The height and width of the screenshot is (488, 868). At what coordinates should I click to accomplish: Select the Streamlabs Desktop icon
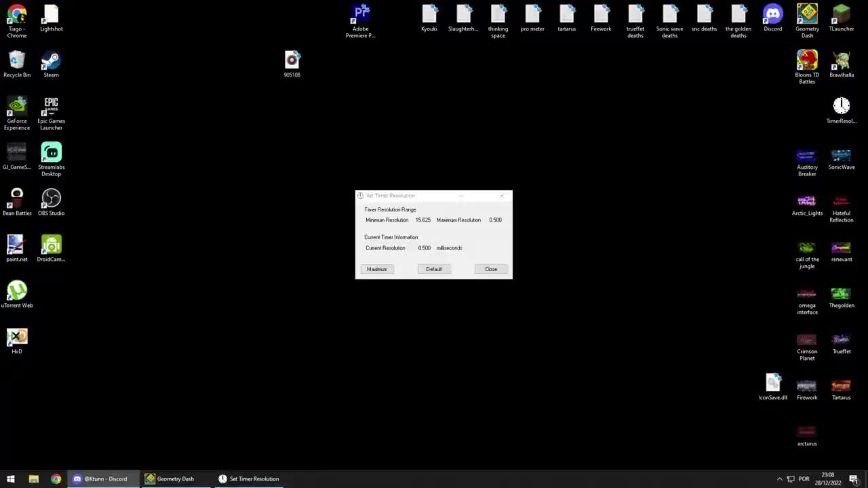coord(51,154)
